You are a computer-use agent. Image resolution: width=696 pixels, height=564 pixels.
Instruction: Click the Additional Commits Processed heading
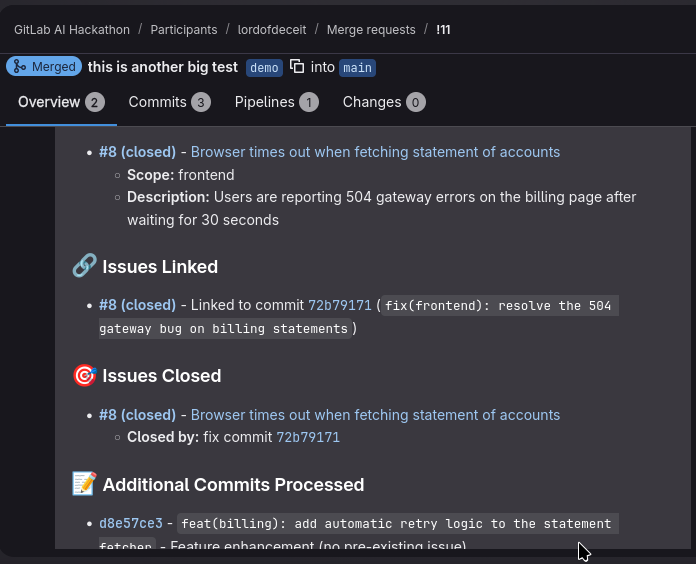click(x=232, y=485)
